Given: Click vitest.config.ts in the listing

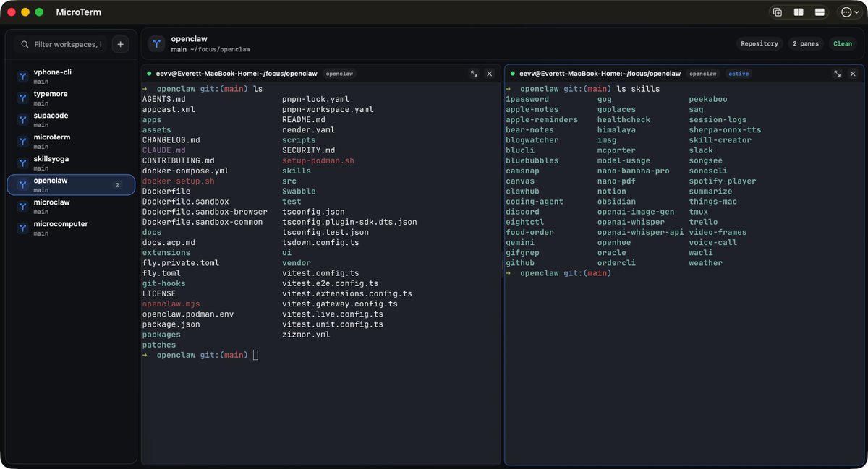Looking at the screenshot, I should pyautogui.click(x=320, y=273).
